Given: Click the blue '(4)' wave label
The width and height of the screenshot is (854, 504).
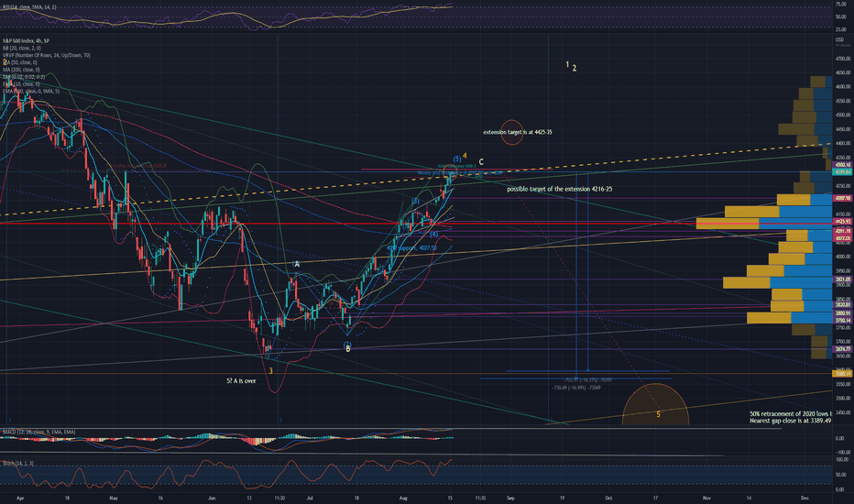Looking at the screenshot, I should (x=434, y=235).
